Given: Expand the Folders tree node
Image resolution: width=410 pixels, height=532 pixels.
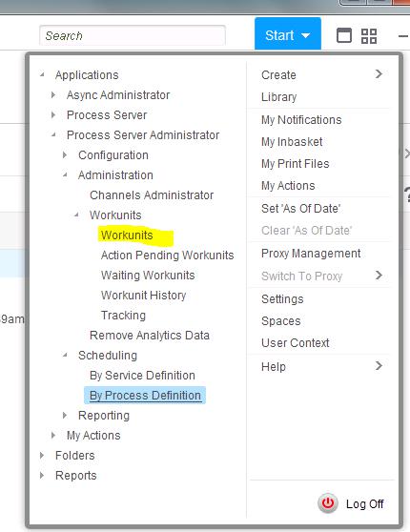Looking at the screenshot, I should (x=42, y=456).
